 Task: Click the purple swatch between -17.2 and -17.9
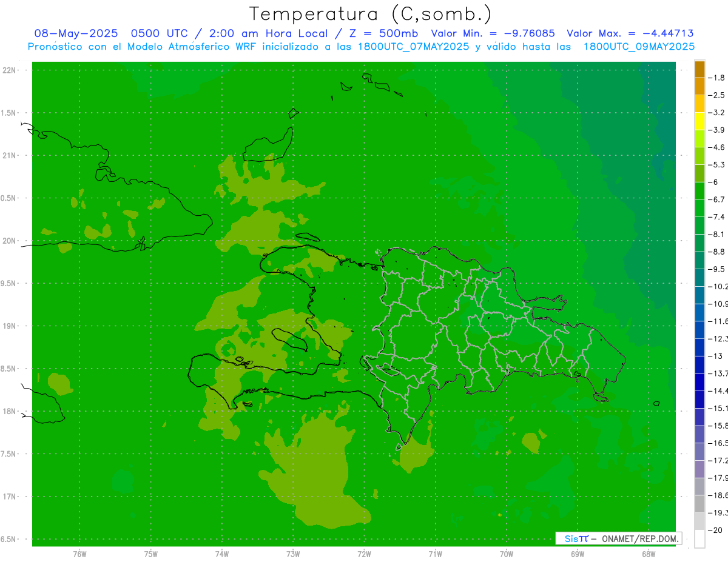point(699,469)
